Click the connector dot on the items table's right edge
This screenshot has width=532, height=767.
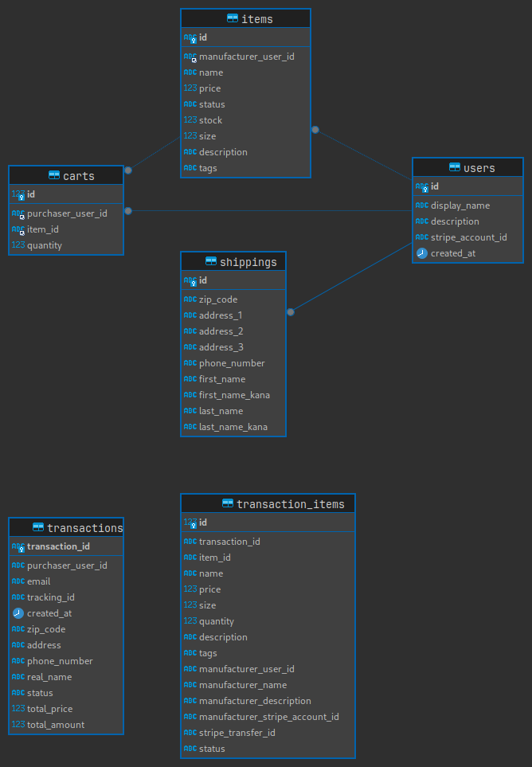[315, 129]
